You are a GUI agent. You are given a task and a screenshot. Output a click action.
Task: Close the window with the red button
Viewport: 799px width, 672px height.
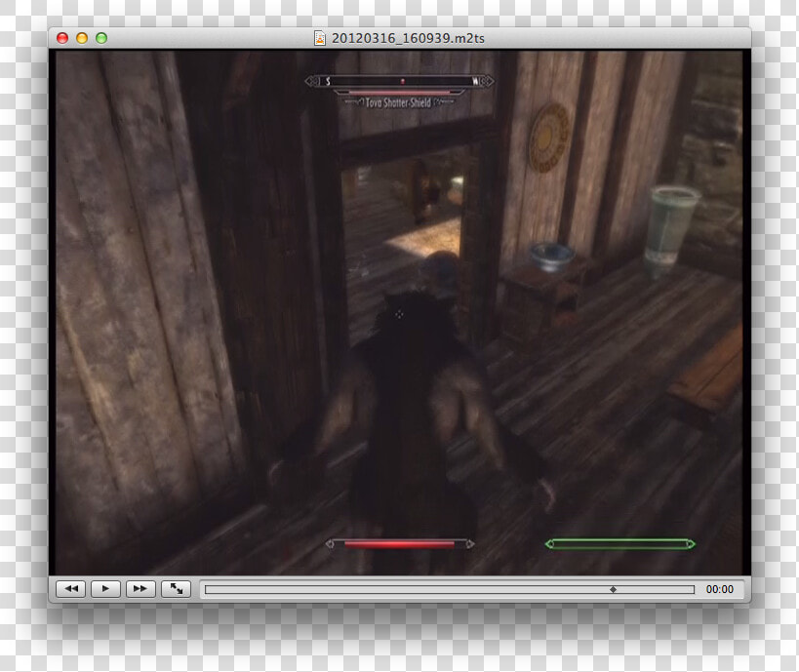pyautogui.click(x=62, y=38)
